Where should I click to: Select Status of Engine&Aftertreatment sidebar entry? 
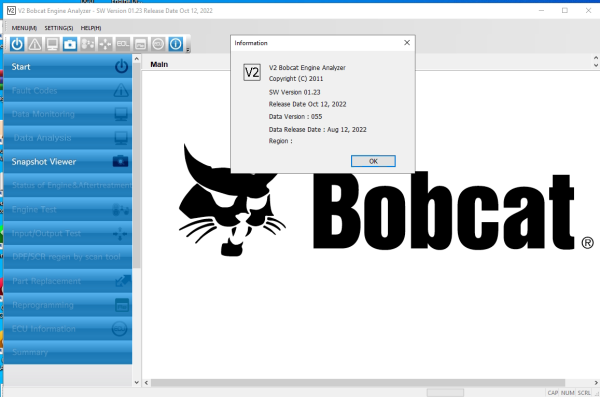click(x=68, y=185)
